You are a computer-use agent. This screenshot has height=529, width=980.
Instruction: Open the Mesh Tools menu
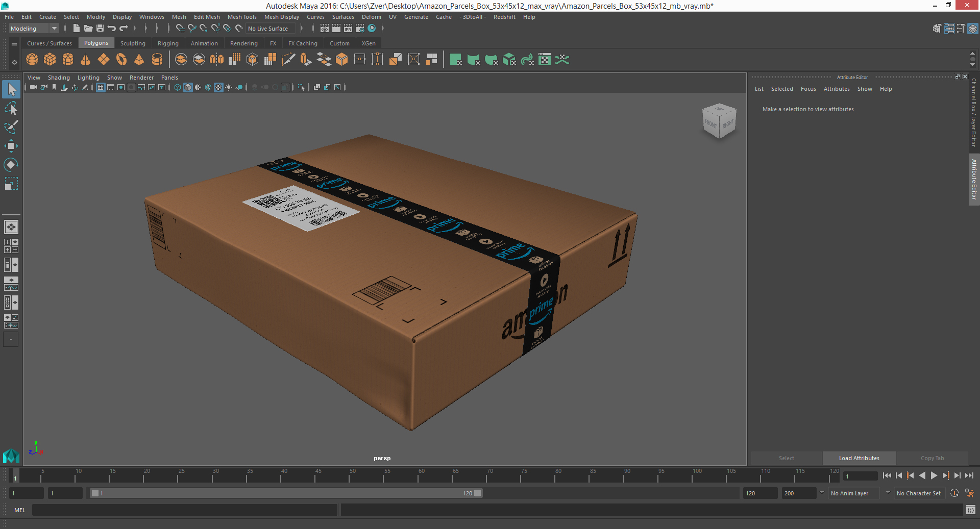coord(242,17)
